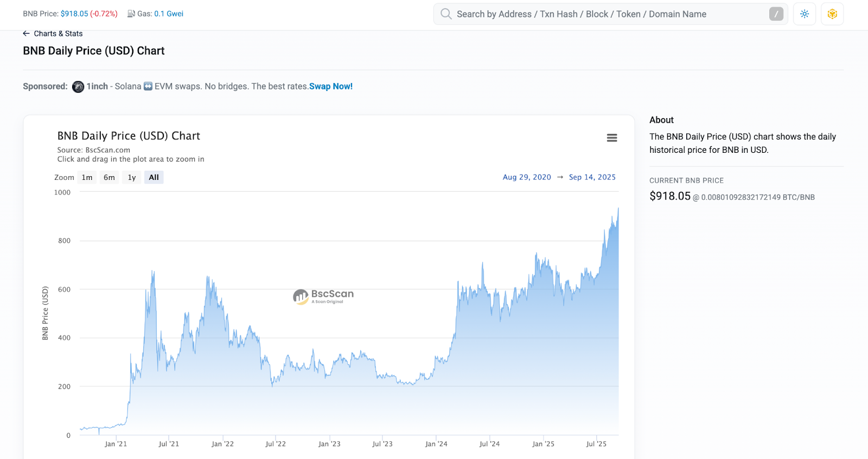The image size is (868, 459).
Task: Click the CURRENT BNB PRICE label
Action: coord(686,180)
